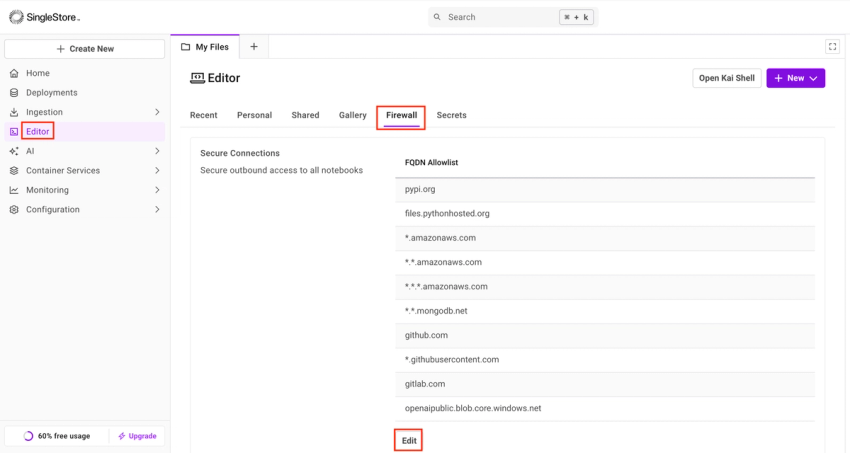Image resolution: width=850 pixels, height=453 pixels.
Task: Open the Secrets tab
Action: [452, 115]
